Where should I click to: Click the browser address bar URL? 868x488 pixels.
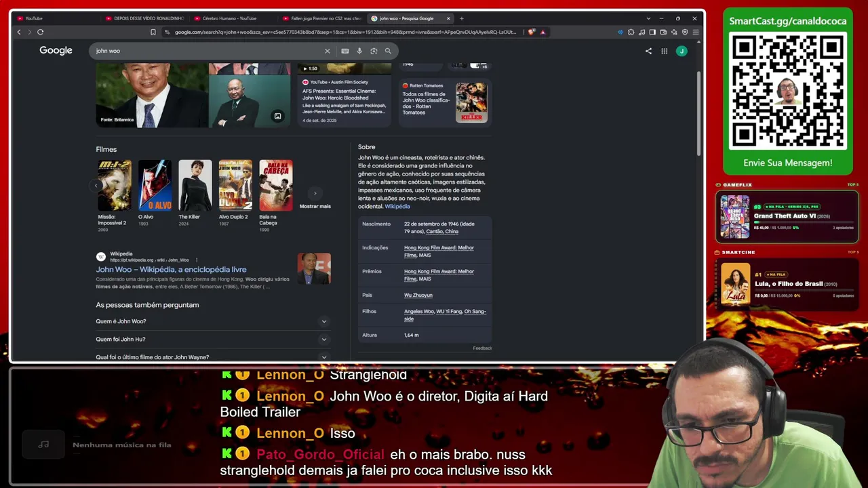click(346, 32)
